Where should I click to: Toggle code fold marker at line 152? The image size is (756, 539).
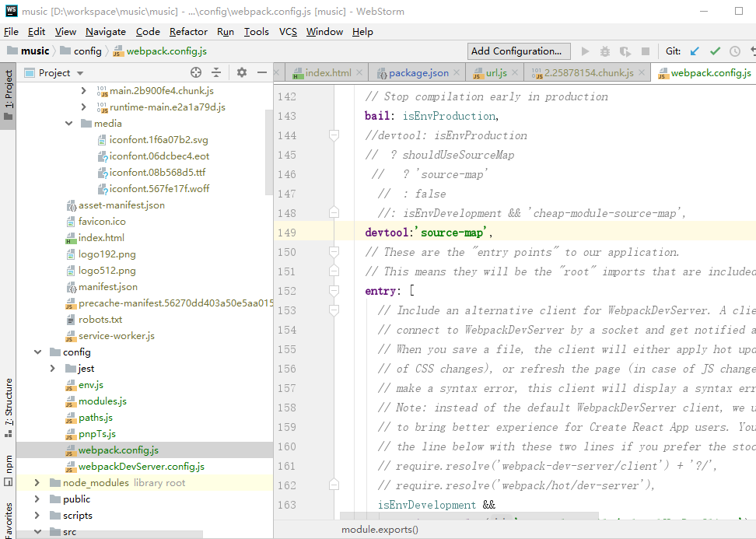point(334,291)
